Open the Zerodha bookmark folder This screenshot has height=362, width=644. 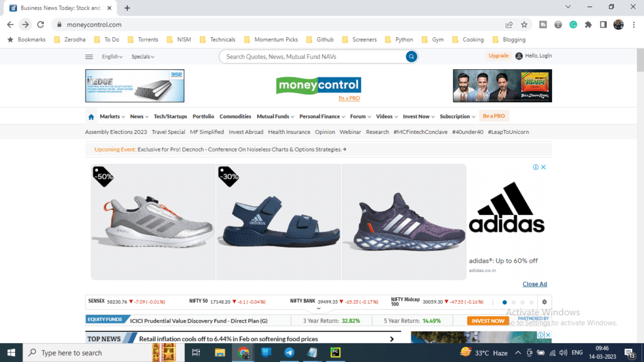pyautogui.click(x=70, y=40)
